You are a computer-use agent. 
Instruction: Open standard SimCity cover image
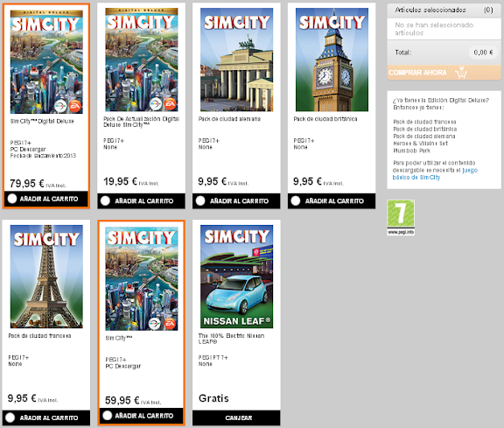coord(142,278)
